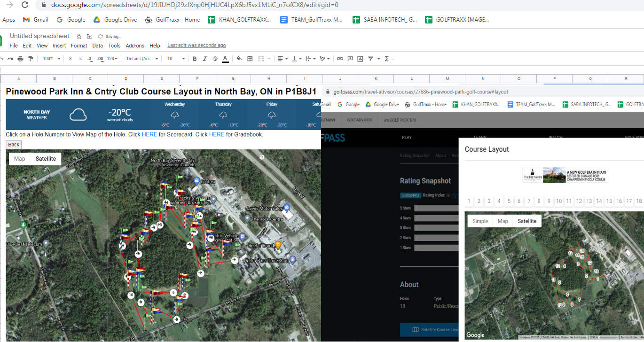Open the filter views dropdown arrow
Screen dimensions: 644x342
(378, 59)
